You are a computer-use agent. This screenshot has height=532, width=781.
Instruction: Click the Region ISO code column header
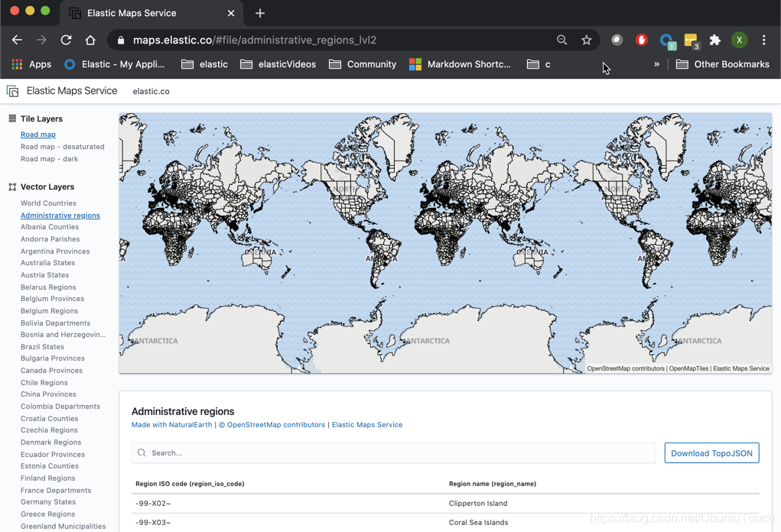190,484
